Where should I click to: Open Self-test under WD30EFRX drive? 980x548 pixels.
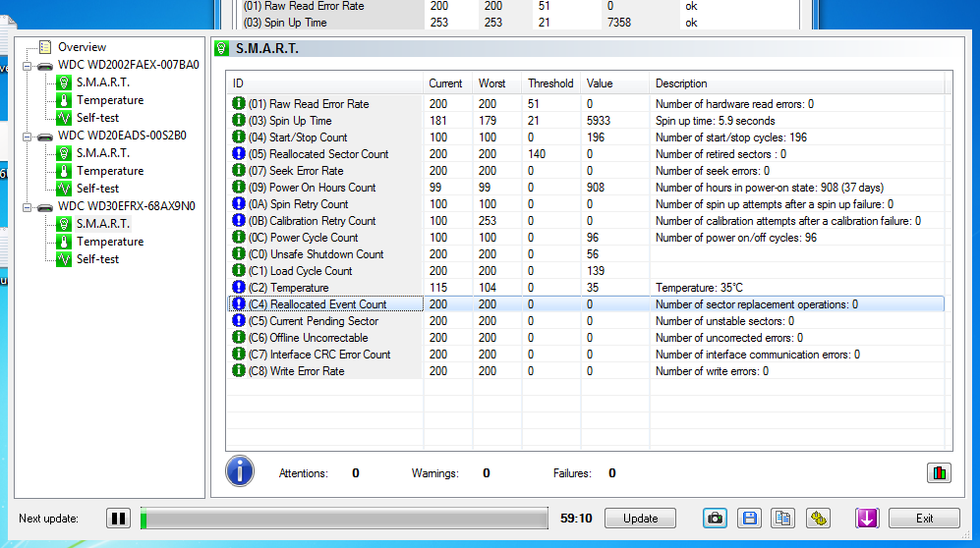pos(97,258)
